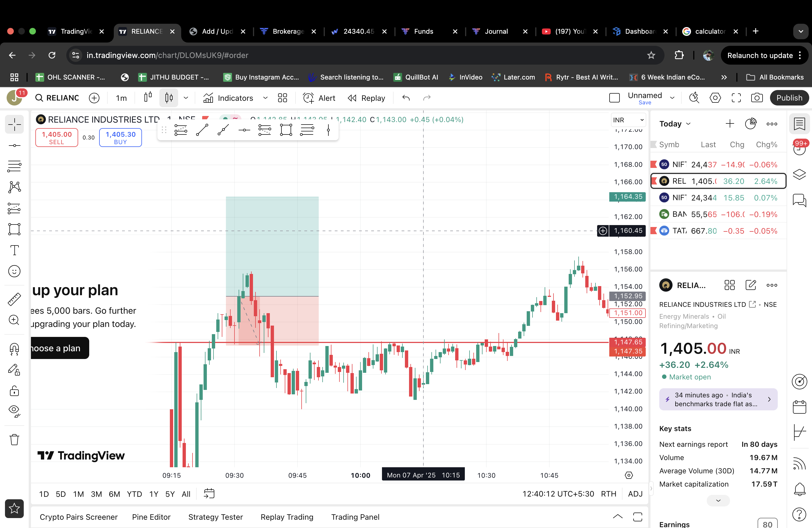Open the emoji icons tool

(x=14, y=271)
